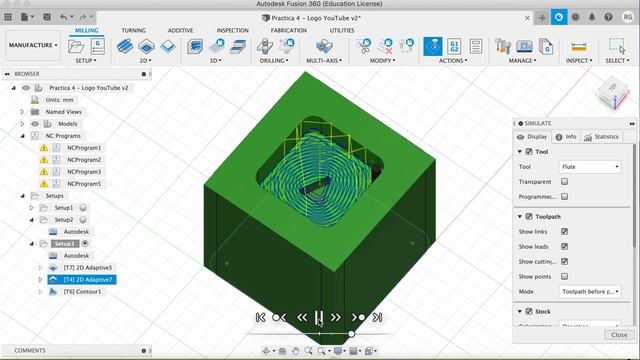The image size is (640, 360).
Task: Open notifications bell icon
Action: click(x=592, y=17)
